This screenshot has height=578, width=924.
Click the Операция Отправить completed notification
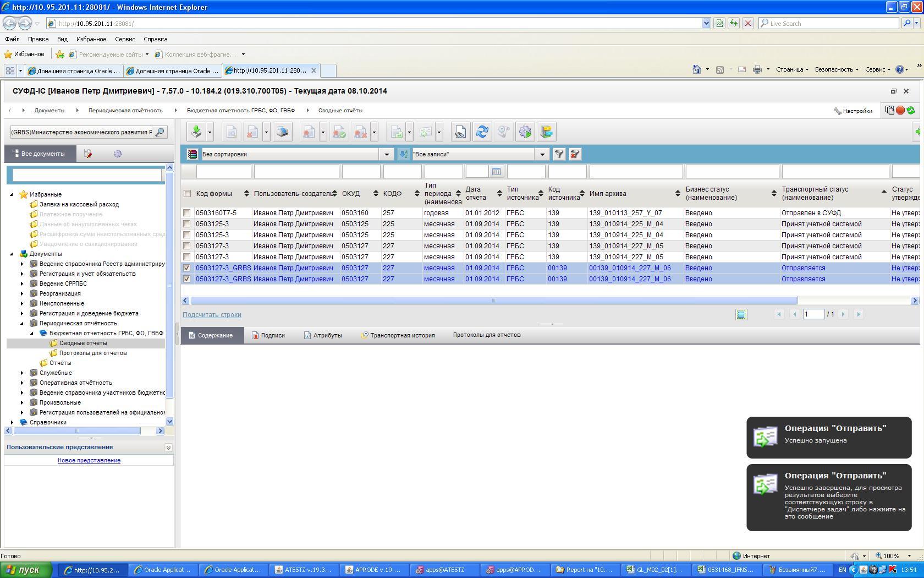(829, 498)
